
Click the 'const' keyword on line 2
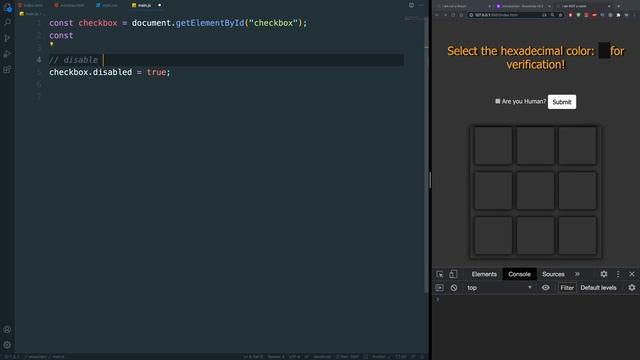tap(61, 36)
